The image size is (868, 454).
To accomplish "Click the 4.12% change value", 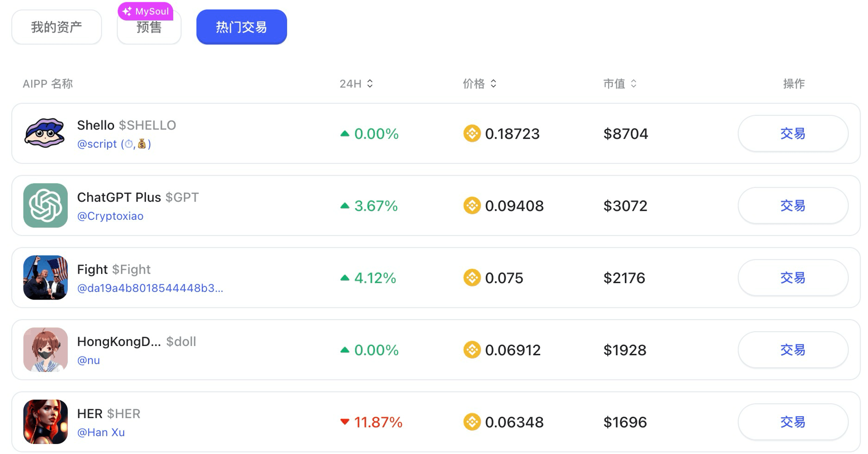I will tap(375, 278).
